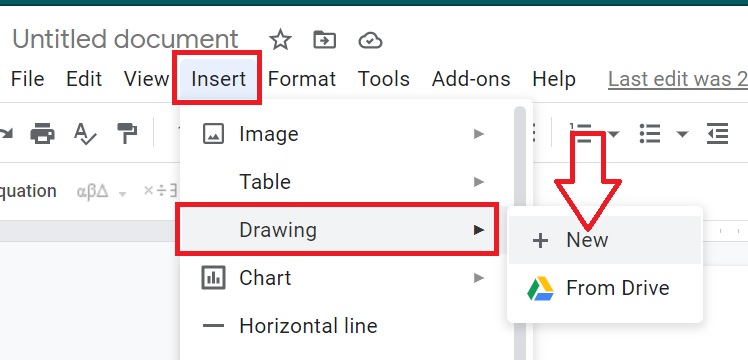Click the bulleted list icon
This screenshot has height=360, width=748.
point(650,134)
